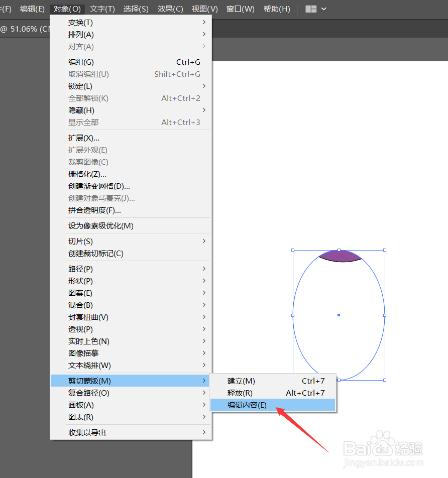
Task: Click the document tab showing 51.06%
Action: click(x=25, y=29)
